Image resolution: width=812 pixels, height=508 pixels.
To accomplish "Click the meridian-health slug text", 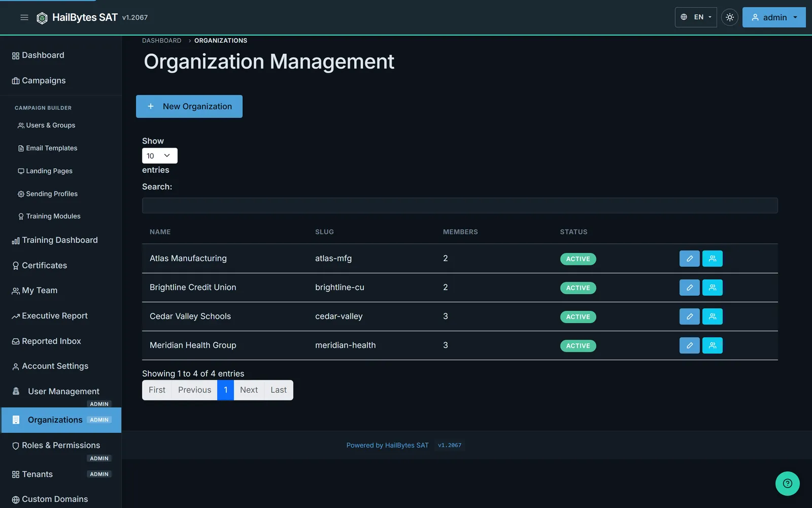I will click(x=345, y=345).
